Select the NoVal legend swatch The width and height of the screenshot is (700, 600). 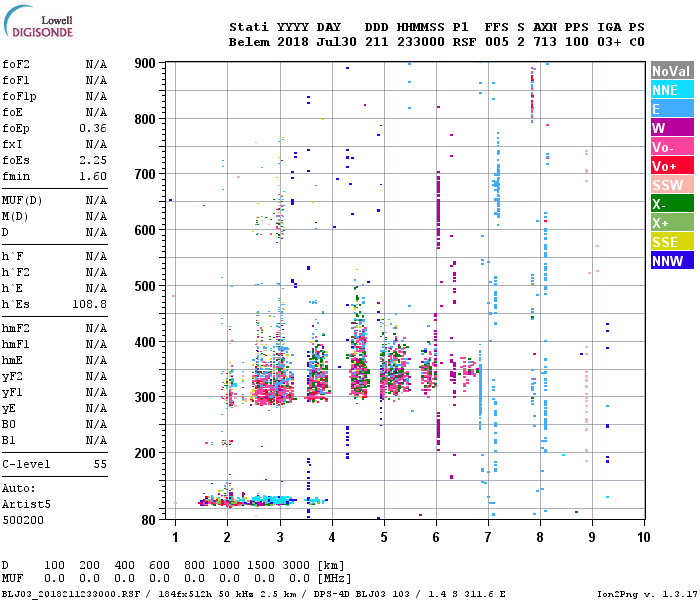pyautogui.click(x=672, y=71)
